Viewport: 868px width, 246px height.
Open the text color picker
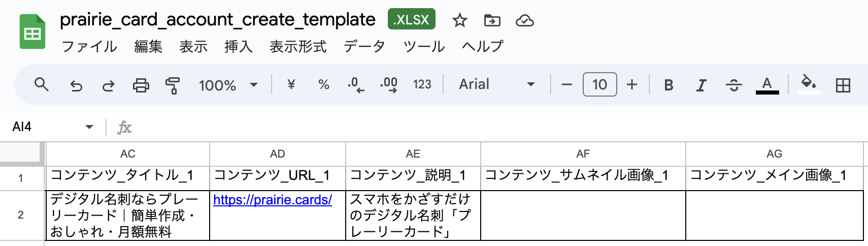point(767,85)
